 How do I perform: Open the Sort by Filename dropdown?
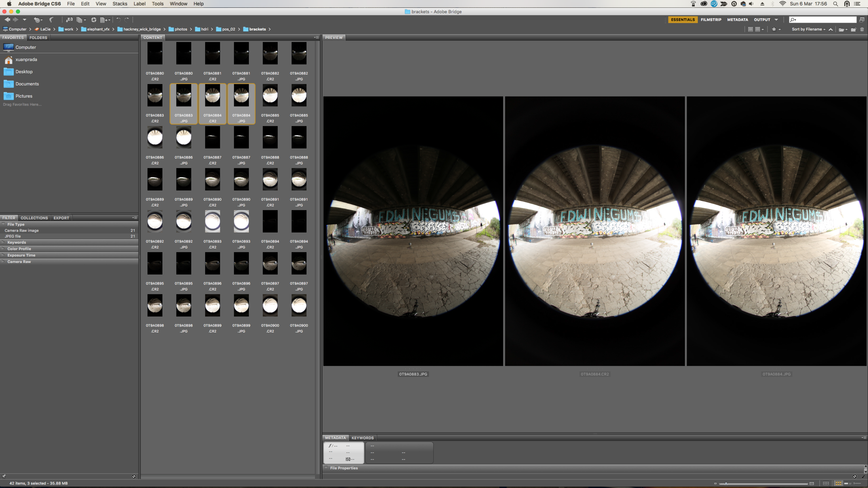[808, 30]
